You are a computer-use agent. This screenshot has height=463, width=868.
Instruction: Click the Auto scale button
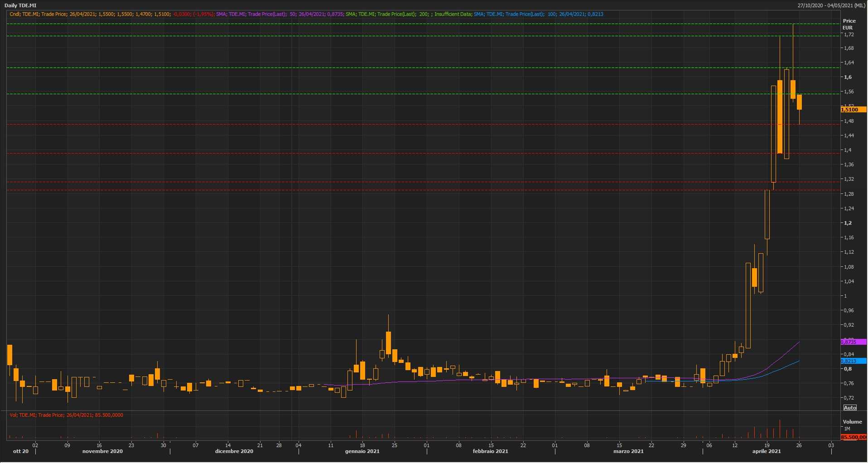(x=850, y=408)
